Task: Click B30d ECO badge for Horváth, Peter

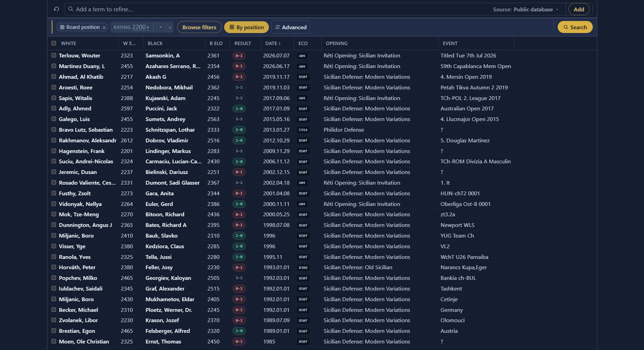Action: tap(303, 267)
